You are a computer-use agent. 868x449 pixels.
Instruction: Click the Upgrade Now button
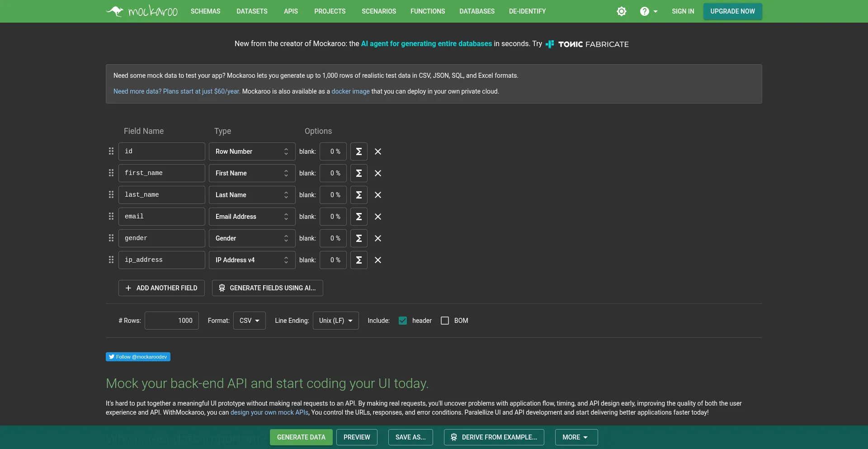point(733,11)
